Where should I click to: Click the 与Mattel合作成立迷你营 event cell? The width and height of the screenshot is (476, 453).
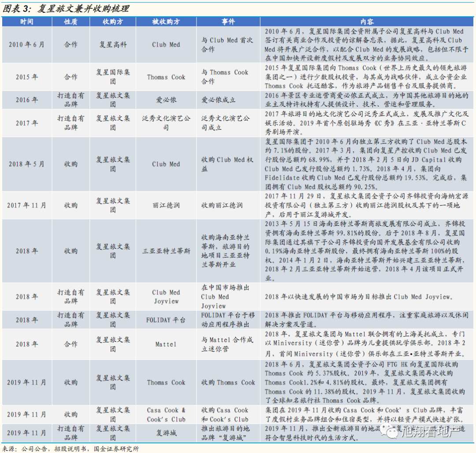[228, 344]
